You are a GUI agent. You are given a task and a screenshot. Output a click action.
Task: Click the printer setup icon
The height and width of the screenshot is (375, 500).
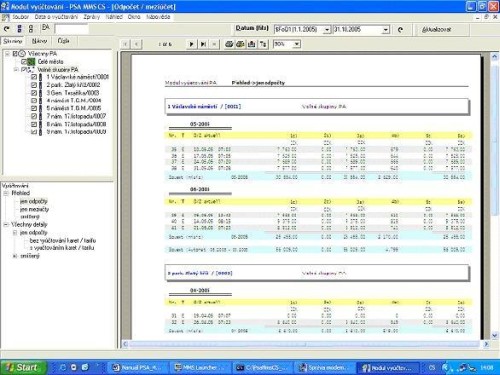[x=240, y=44]
